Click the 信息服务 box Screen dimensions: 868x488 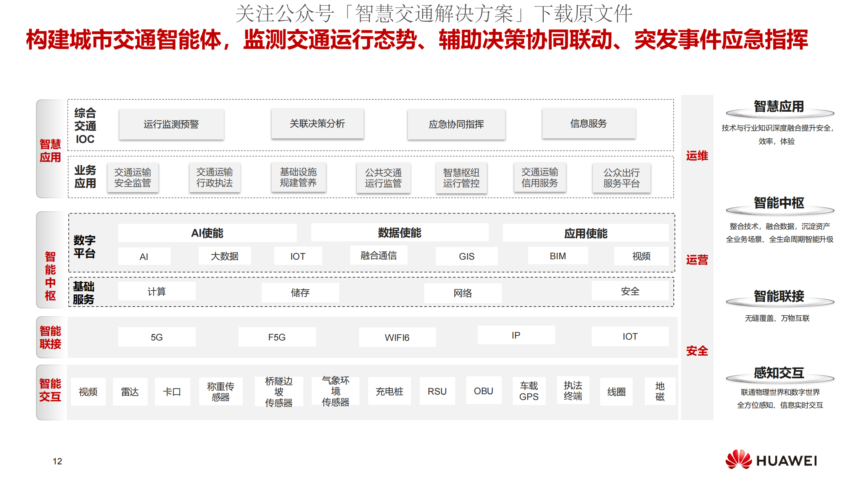(589, 124)
